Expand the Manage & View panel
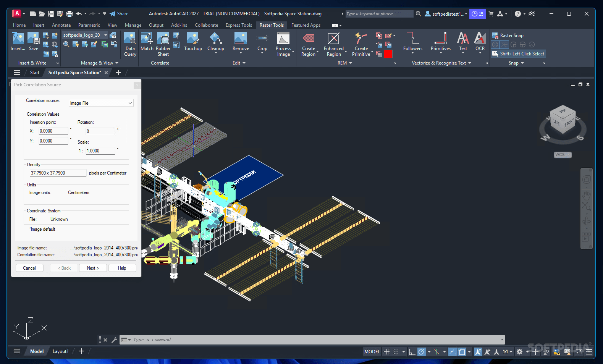 (100, 63)
